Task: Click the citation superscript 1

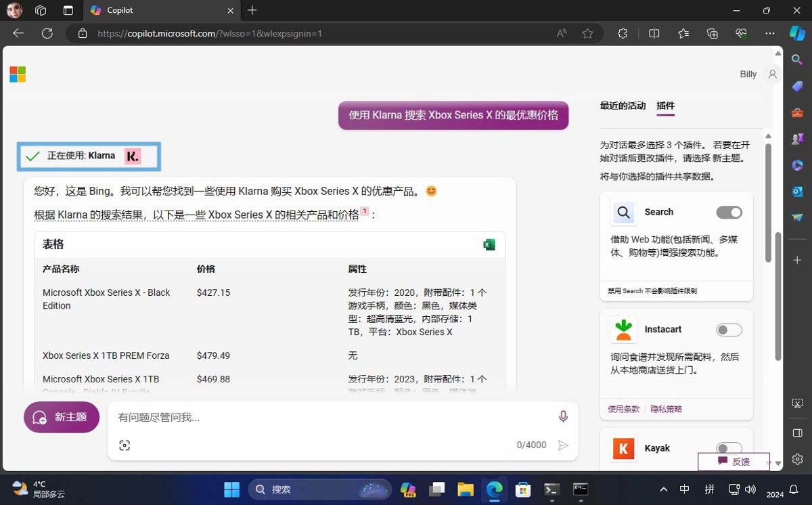Action: tap(365, 211)
